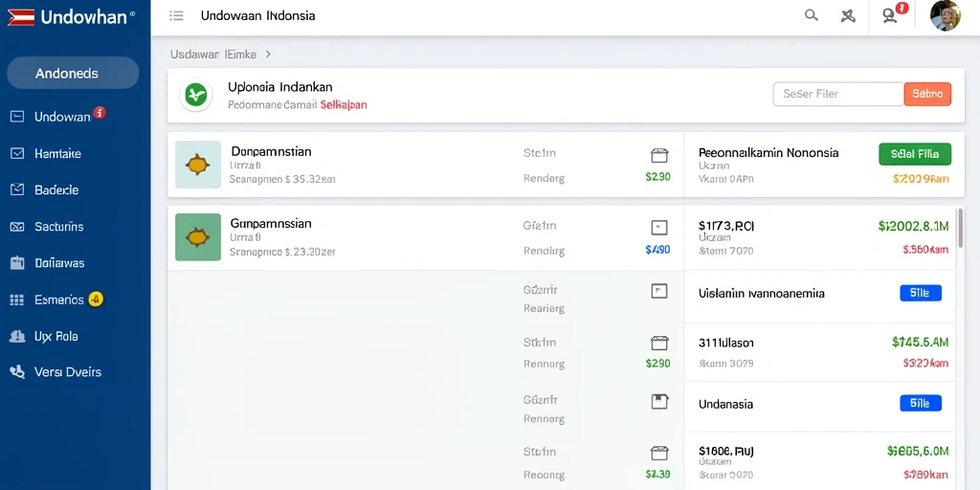
Task: Click the vertical scrollbar in list
Action: (960, 228)
